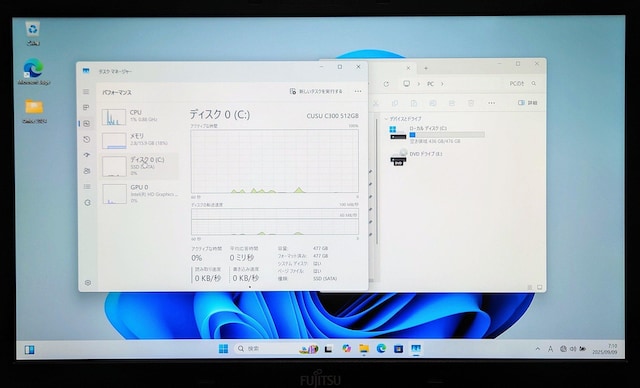Open Explorer toolbar see more ellipsis
Screen dimensions: 640x388
[491, 103]
